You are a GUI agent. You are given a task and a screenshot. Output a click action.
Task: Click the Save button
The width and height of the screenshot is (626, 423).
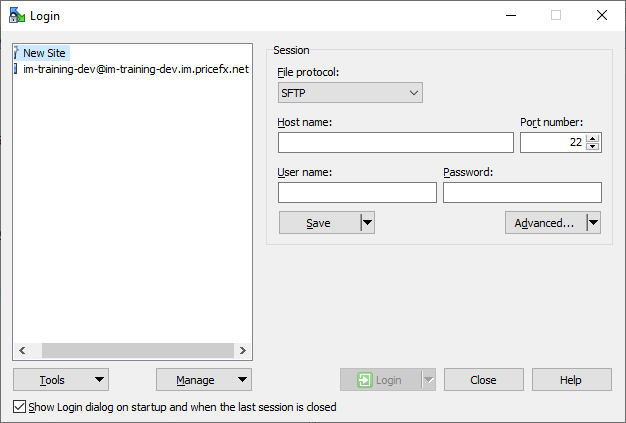click(x=318, y=223)
